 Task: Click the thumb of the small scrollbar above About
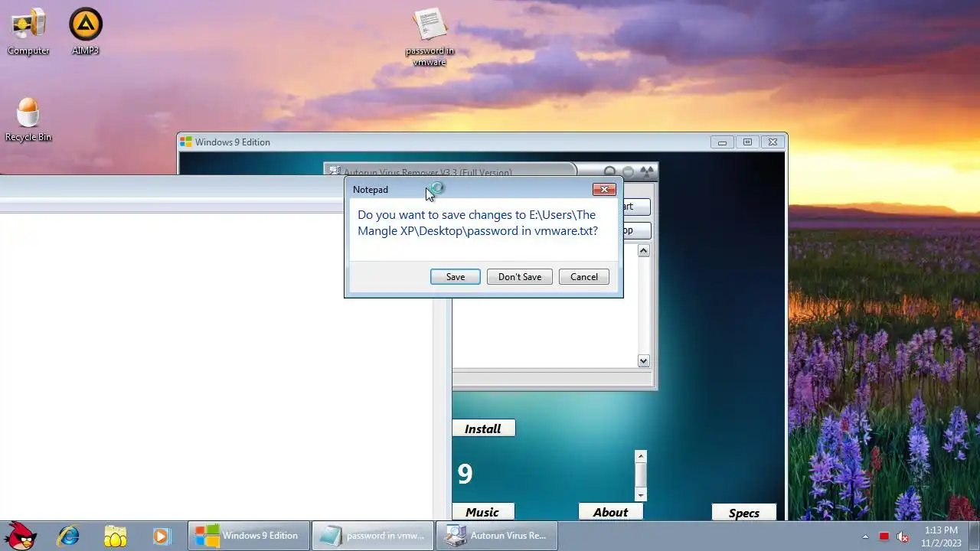click(642, 475)
